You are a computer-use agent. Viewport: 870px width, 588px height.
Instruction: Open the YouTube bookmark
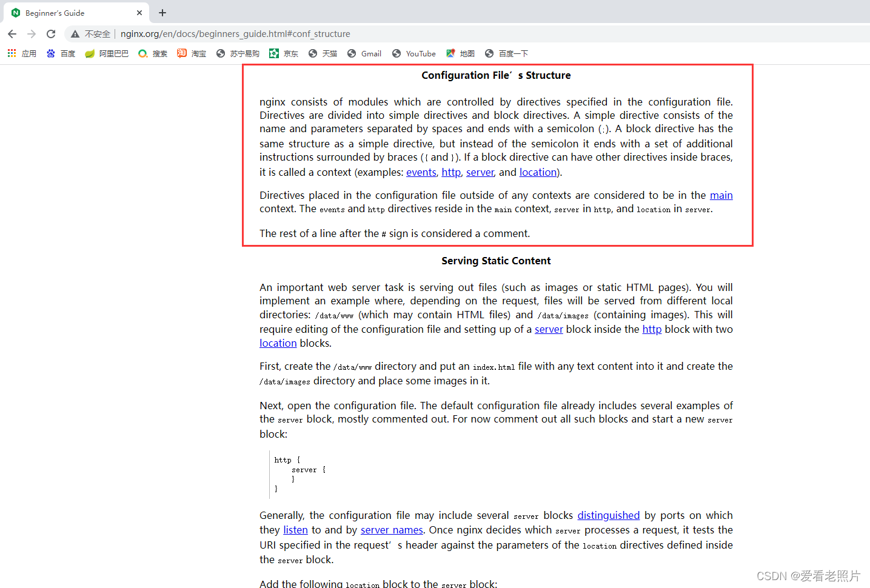click(x=414, y=53)
